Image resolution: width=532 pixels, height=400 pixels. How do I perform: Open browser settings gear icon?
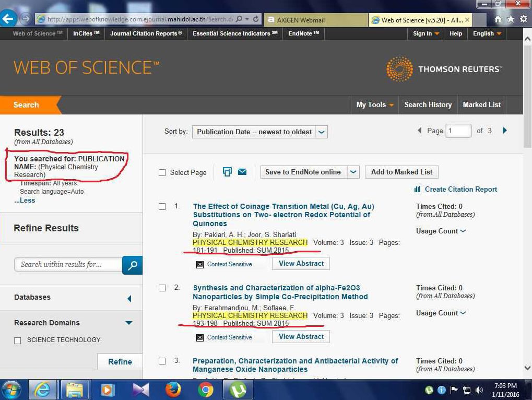[524, 19]
